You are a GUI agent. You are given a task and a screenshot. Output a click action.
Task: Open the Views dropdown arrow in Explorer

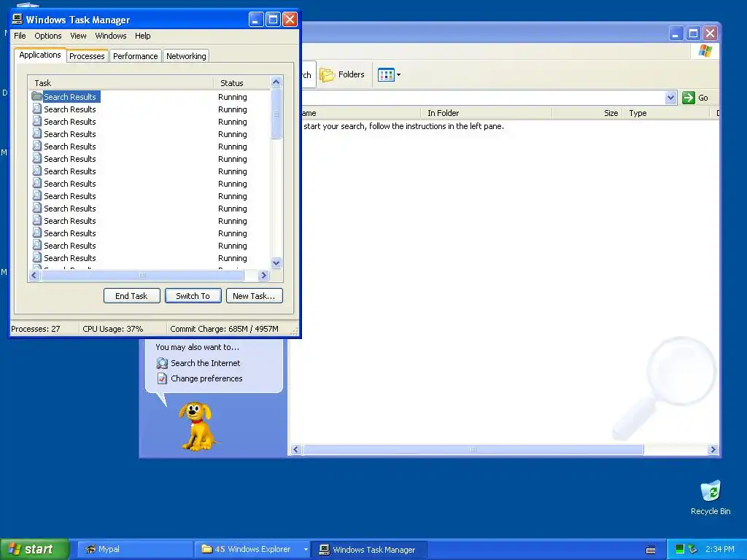click(399, 75)
